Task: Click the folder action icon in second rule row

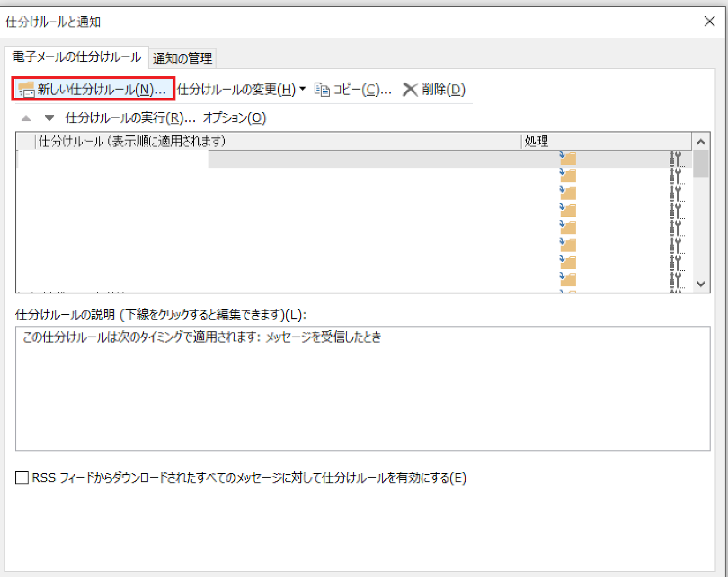Action: coord(567,176)
